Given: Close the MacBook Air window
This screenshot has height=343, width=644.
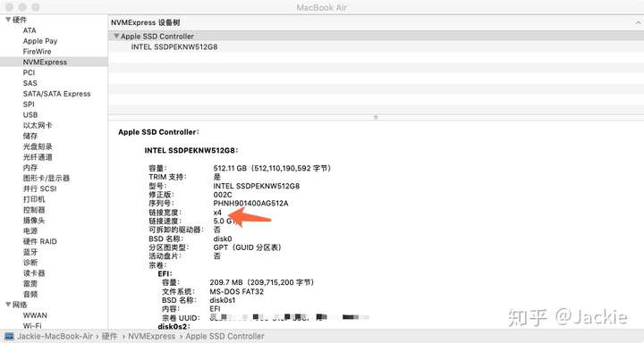Looking at the screenshot, I should pos(10,7).
